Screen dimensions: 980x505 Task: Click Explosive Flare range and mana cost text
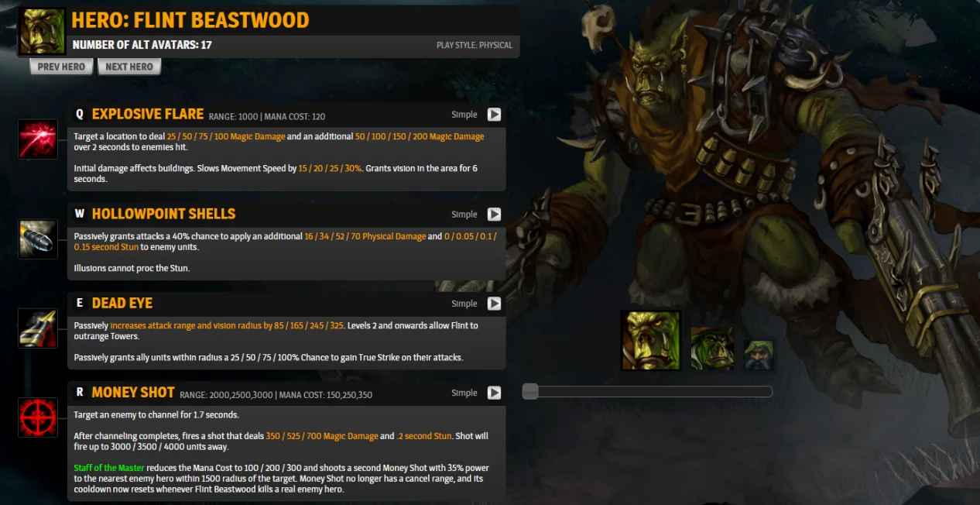pyautogui.click(x=267, y=117)
